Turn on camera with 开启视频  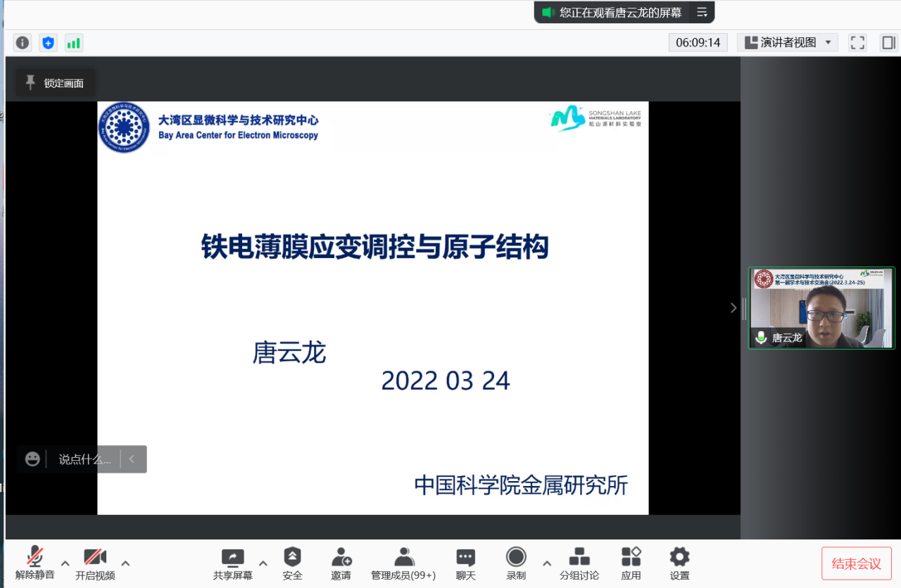coord(95,563)
